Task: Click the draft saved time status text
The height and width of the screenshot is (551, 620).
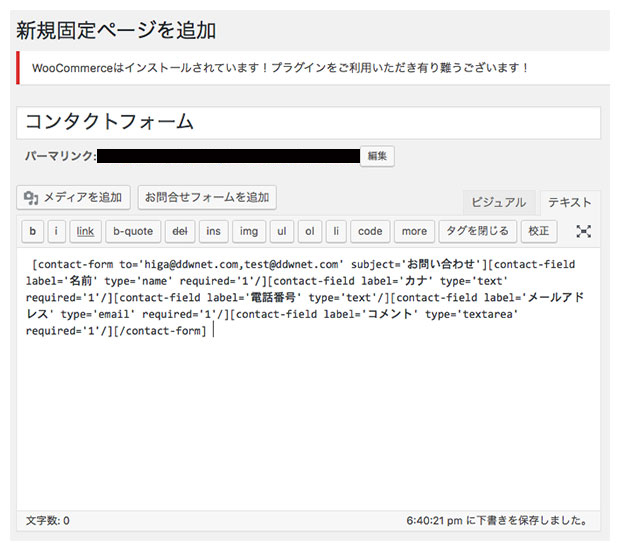Action: (497, 521)
